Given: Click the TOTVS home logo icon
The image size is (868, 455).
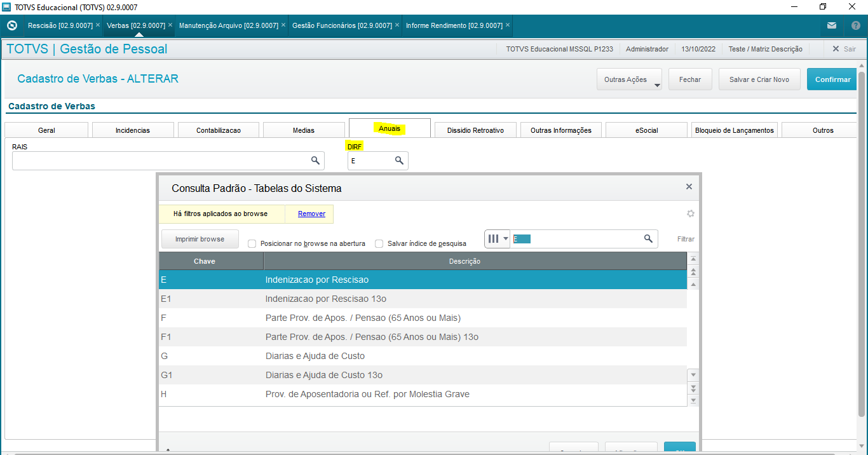Looking at the screenshot, I should [11, 25].
